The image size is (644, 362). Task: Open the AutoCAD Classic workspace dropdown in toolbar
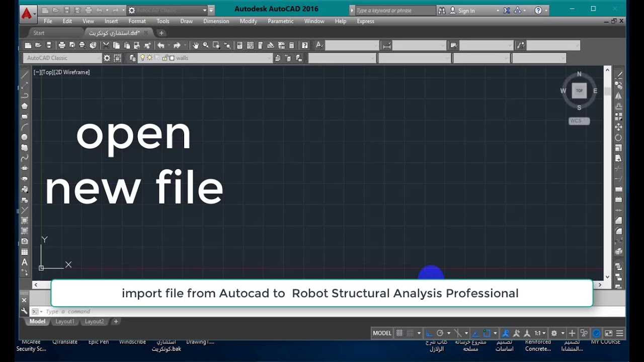click(99, 58)
